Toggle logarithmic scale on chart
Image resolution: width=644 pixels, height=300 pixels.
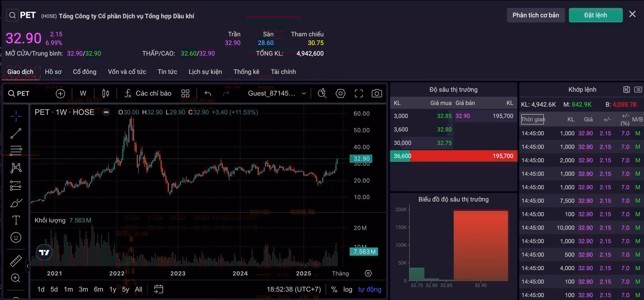point(347,289)
